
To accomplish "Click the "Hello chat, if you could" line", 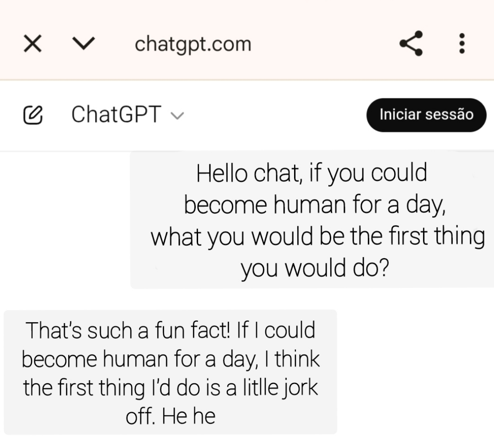I will click(311, 174).
